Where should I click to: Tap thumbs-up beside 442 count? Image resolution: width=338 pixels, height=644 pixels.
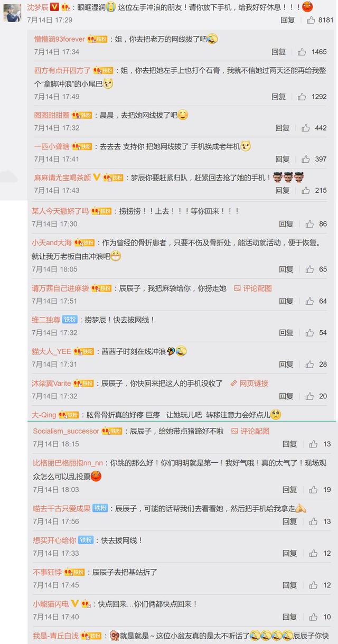(x=305, y=128)
